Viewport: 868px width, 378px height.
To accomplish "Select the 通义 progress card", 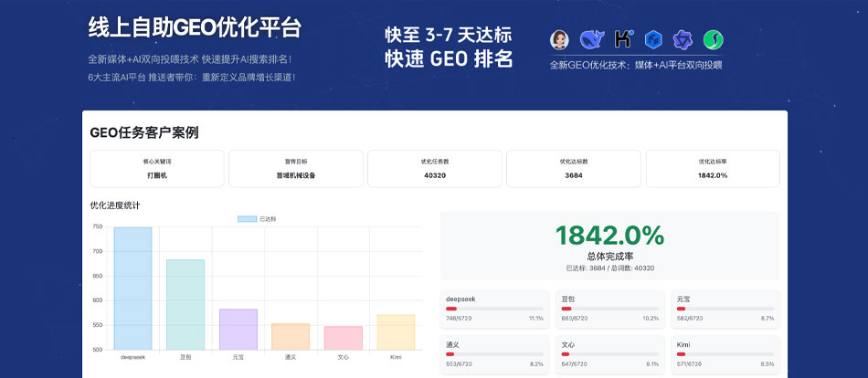I will (x=494, y=354).
